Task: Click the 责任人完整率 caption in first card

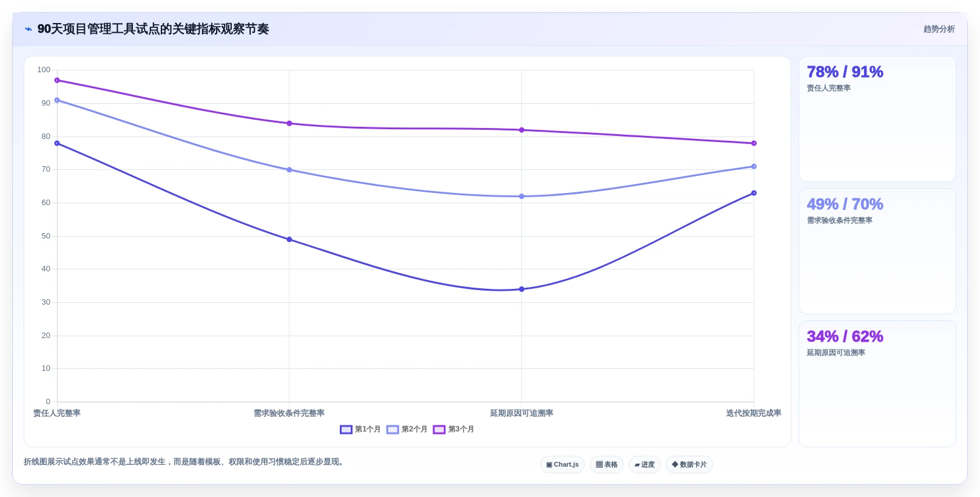Action: click(828, 88)
